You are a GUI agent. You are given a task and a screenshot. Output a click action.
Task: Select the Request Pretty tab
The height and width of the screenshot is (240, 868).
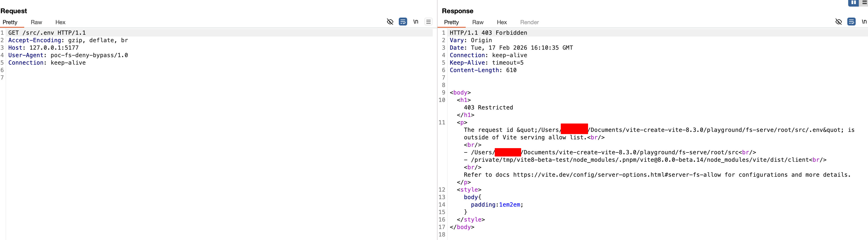pyautogui.click(x=10, y=22)
